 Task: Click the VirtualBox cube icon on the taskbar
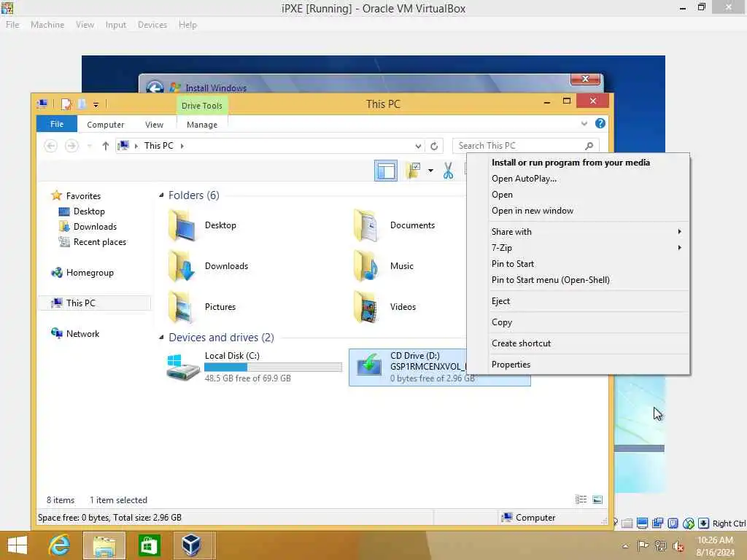coord(192,545)
